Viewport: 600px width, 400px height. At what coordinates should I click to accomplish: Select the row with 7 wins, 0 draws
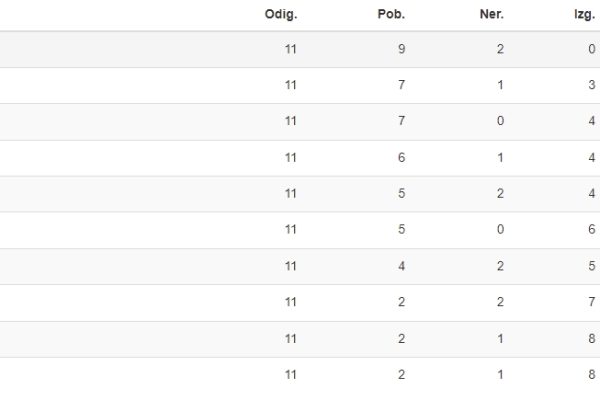[x=300, y=122]
